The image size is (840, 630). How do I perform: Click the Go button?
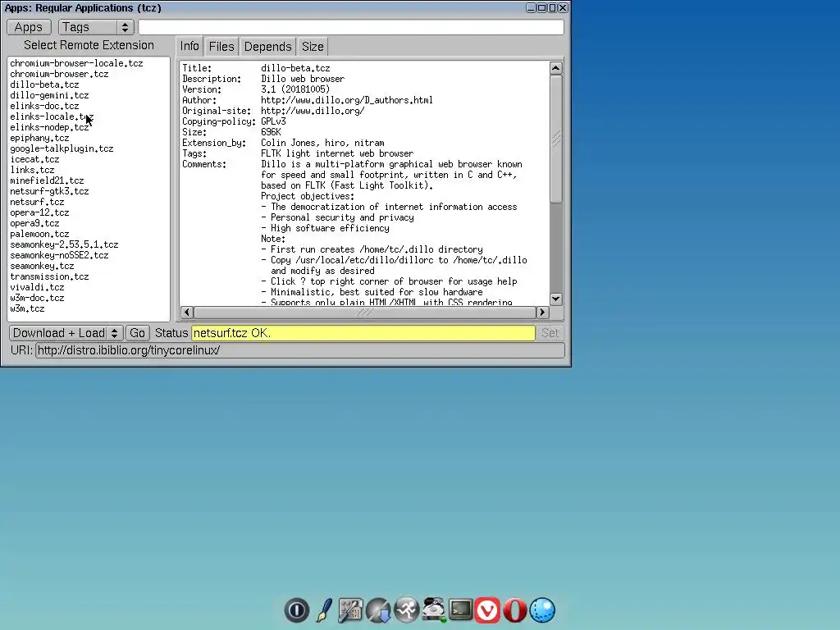click(x=137, y=333)
